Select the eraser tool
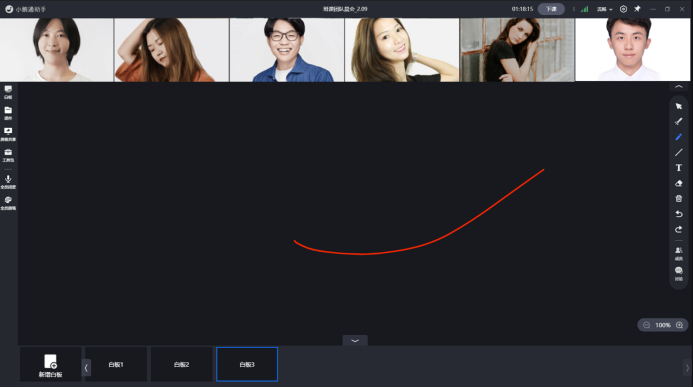This screenshot has width=693, height=388. pos(678,183)
